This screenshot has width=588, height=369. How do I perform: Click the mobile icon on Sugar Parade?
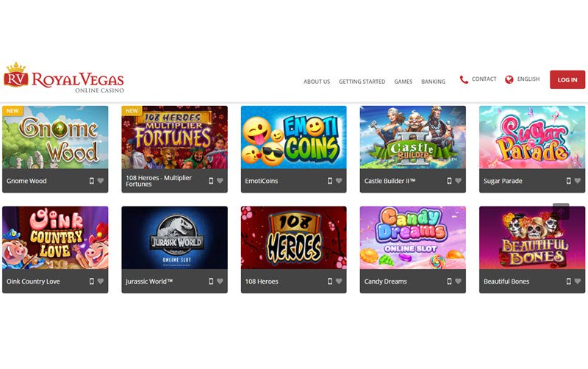pos(568,181)
